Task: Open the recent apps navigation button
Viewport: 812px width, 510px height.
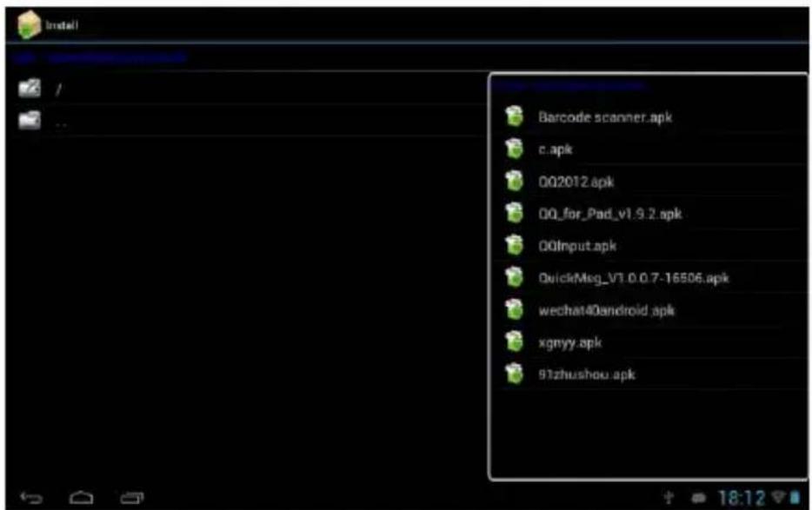Action: [x=132, y=498]
